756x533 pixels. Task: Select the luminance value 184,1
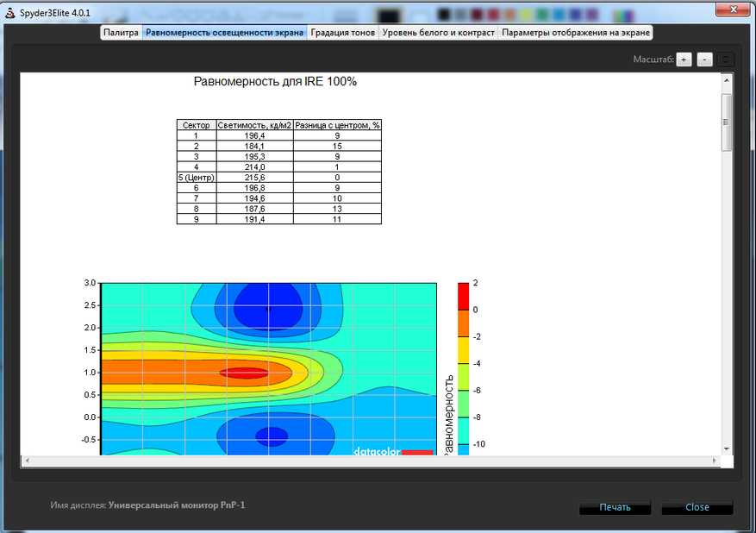point(254,146)
